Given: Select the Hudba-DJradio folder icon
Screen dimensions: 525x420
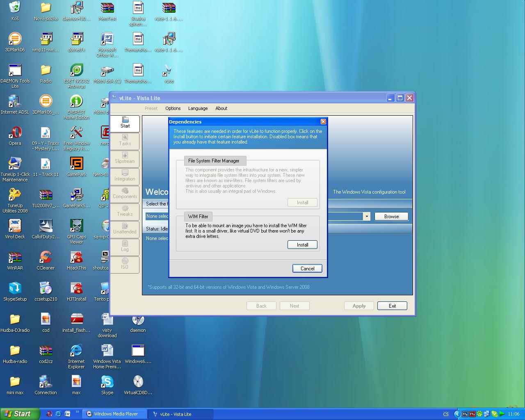Looking at the screenshot, I should click(15, 323).
